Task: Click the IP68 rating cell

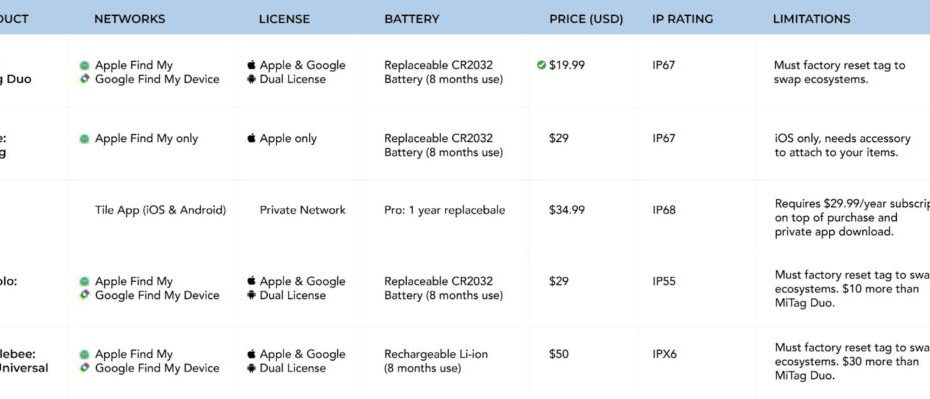Action: [x=664, y=210]
